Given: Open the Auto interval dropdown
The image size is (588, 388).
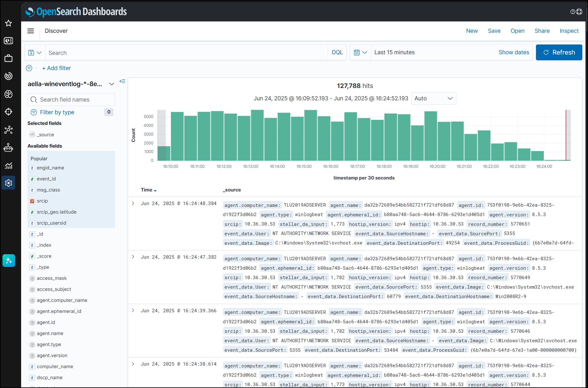Looking at the screenshot, I should pyautogui.click(x=433, y=98).
